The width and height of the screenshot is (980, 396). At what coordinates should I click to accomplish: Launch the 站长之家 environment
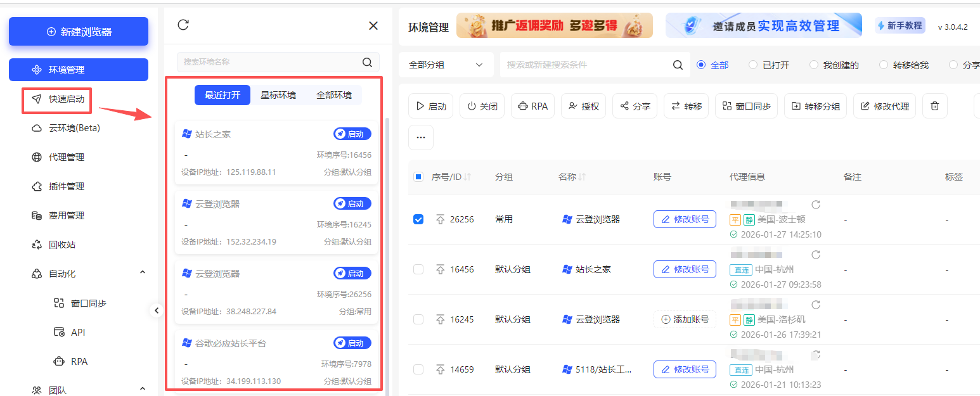(x=352, y=134)
